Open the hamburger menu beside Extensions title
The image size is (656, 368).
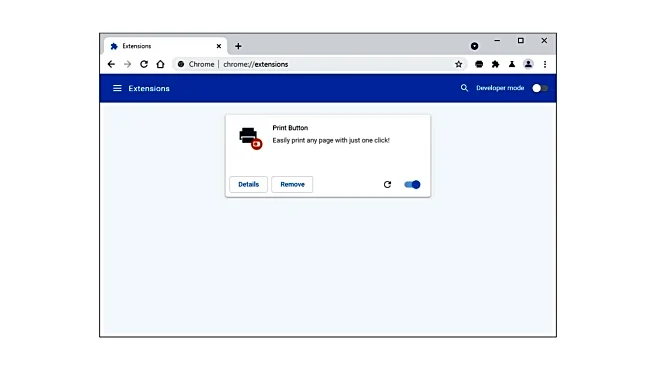117,88
